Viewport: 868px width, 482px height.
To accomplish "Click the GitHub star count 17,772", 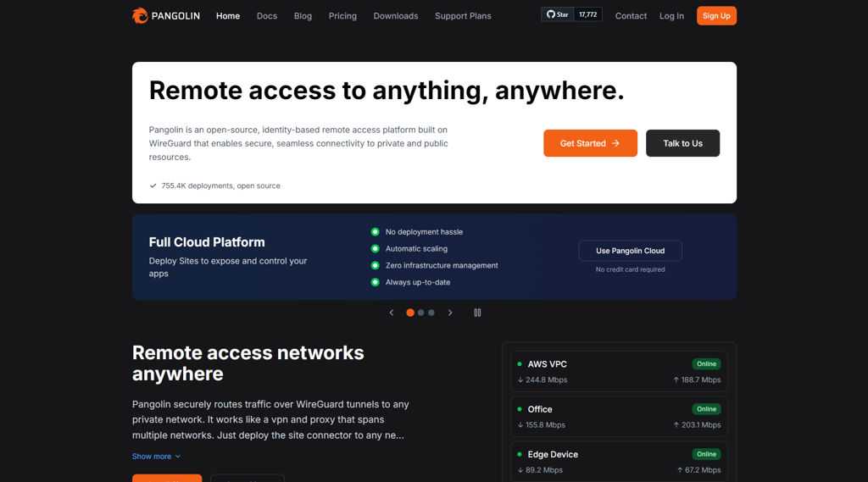I will click(x=587, y=14).
